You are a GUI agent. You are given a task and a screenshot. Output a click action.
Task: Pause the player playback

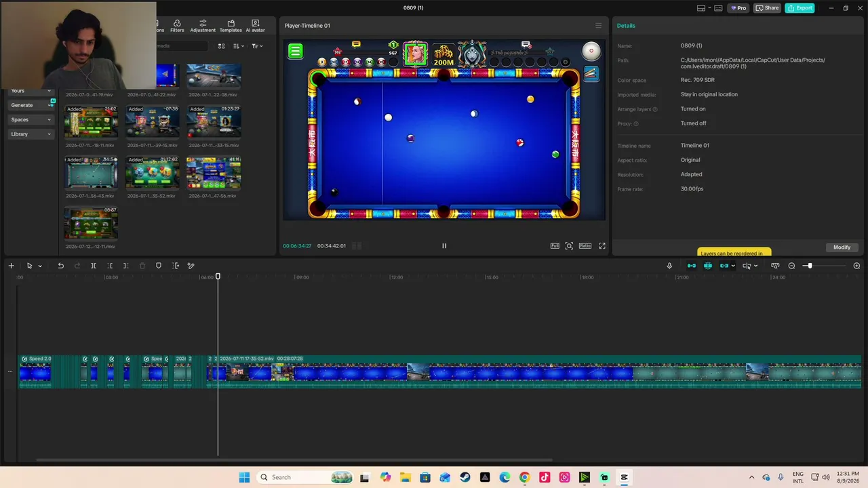tap(444, 246)
